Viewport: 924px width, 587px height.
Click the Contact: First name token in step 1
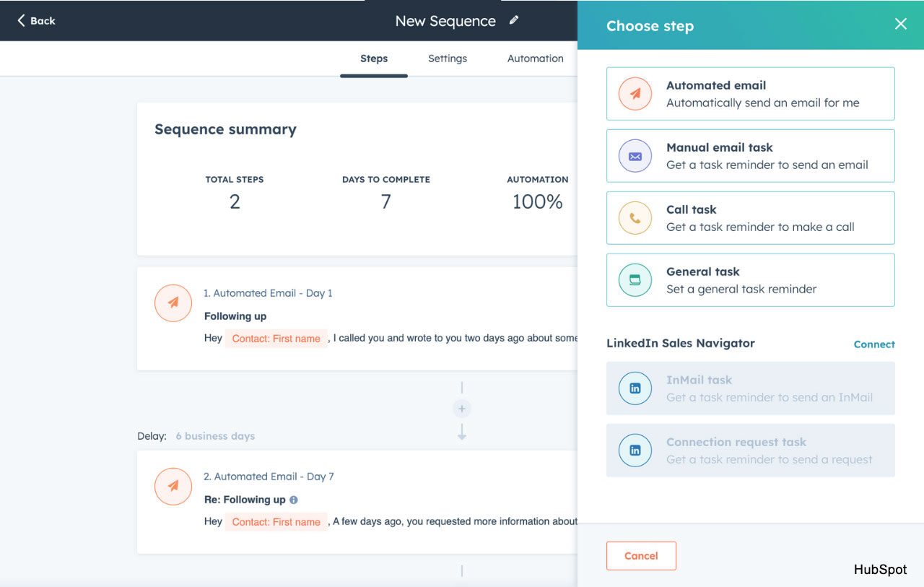276,339
